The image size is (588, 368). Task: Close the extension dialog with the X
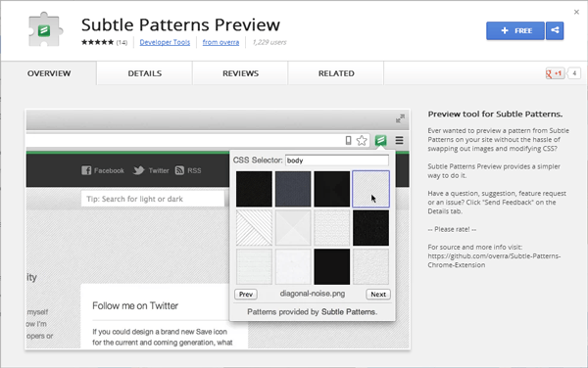(576, 12)
